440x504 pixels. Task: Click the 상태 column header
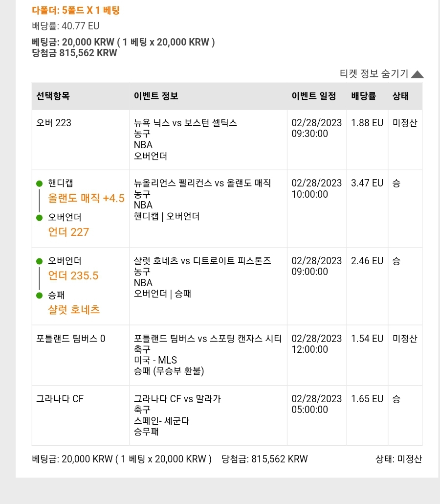pos(400,96)
